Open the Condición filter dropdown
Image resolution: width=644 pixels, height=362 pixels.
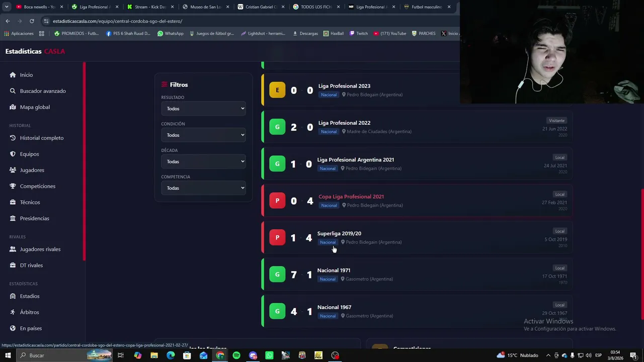203,135
